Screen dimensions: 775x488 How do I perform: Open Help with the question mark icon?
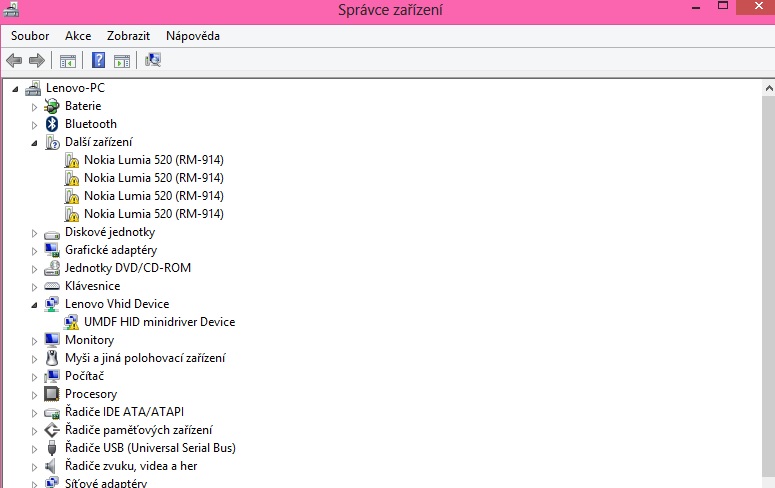point(98,60)
